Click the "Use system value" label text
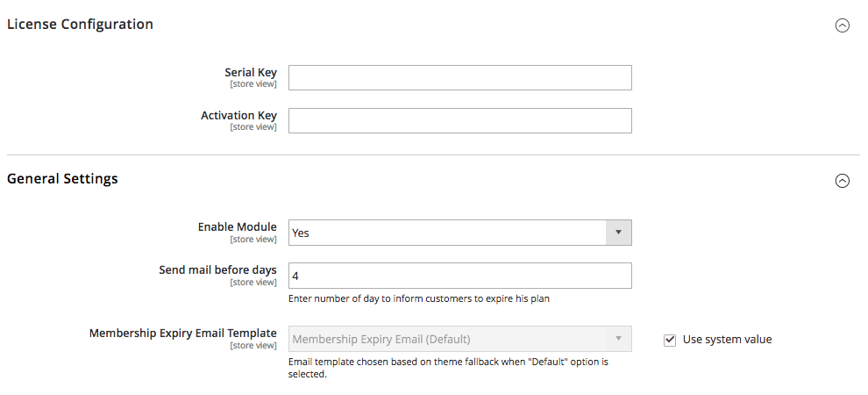The height and width of the screenshot is (395, 868). point(727,340)
